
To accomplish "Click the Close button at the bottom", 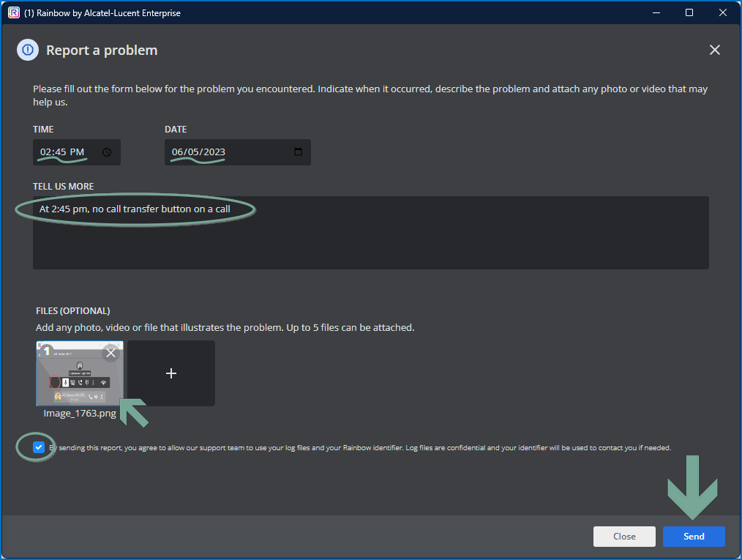I will click(x=624, y=536).
